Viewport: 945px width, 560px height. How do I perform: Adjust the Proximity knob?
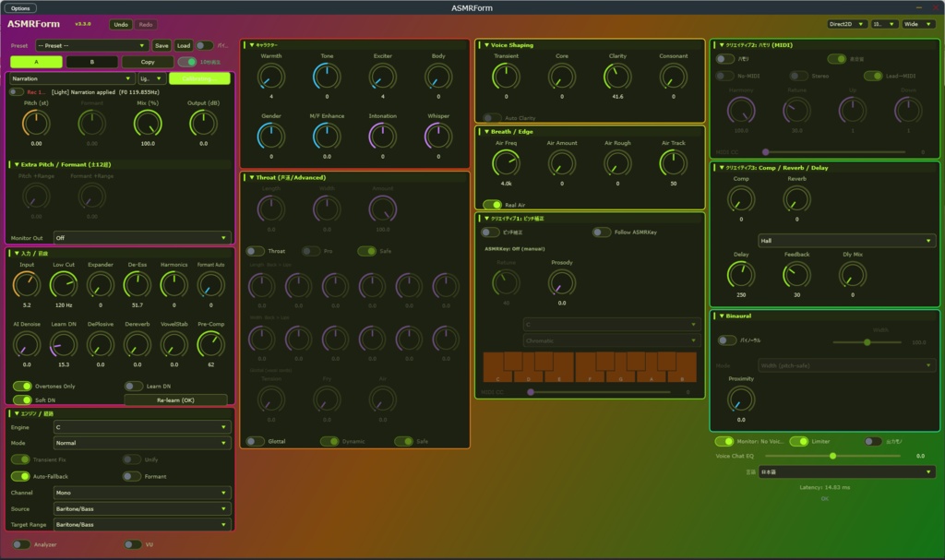741,399
